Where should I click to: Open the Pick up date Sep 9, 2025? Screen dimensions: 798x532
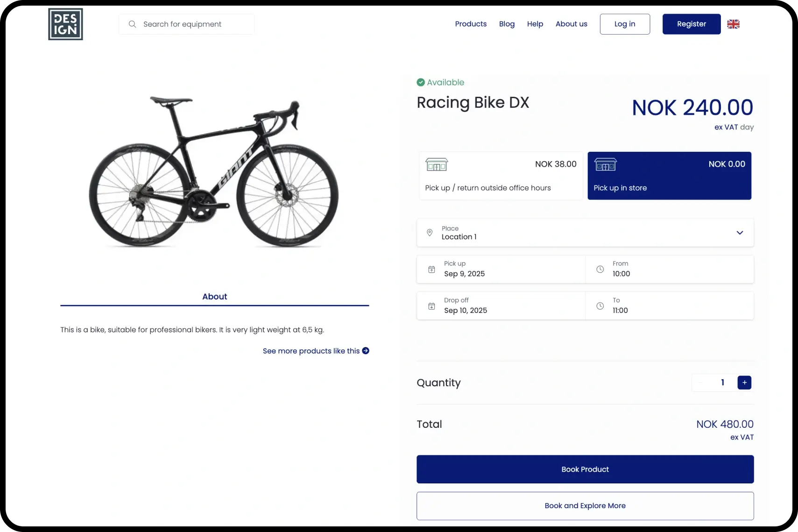501,270
